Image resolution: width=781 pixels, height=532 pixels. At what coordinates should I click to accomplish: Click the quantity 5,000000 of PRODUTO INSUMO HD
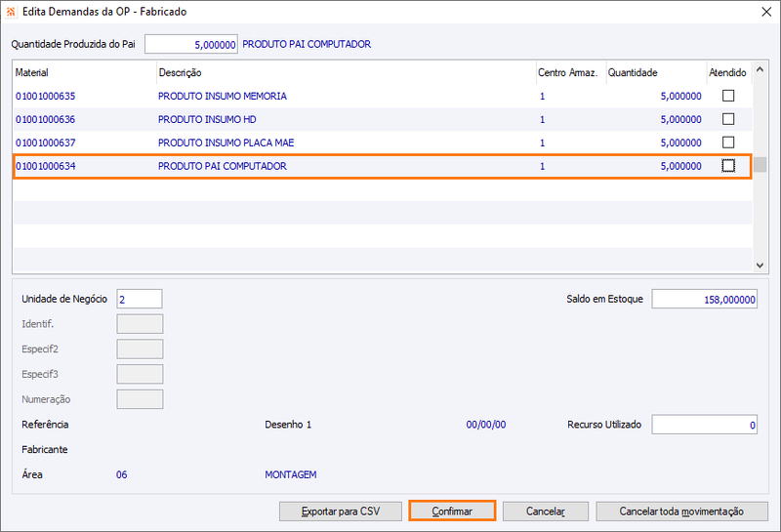coord(680,119)
